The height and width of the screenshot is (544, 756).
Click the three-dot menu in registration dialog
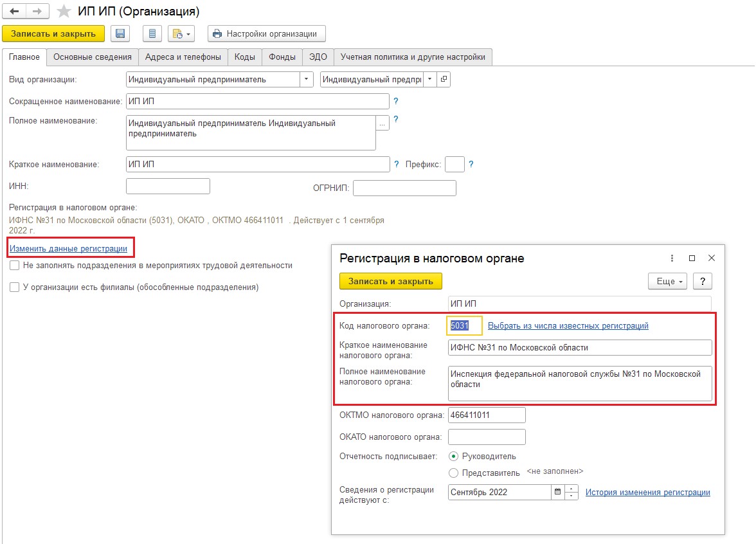pos(672,258)
